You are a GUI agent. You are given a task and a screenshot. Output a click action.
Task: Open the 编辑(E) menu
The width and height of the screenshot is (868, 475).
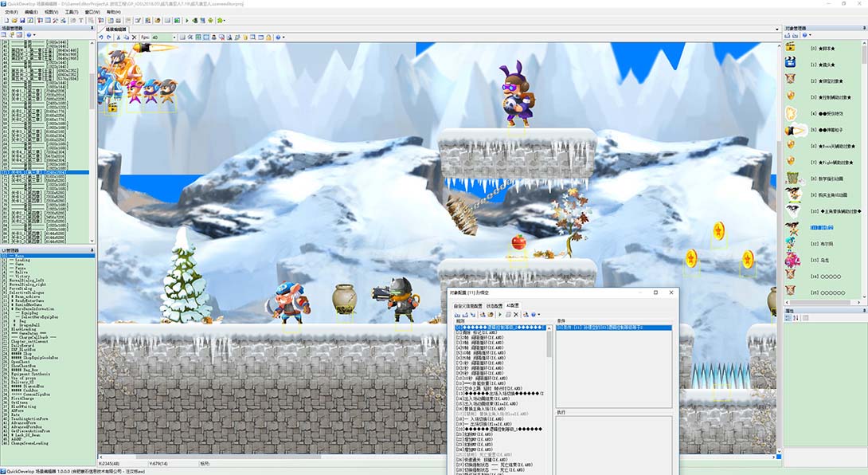click(31, 12)
